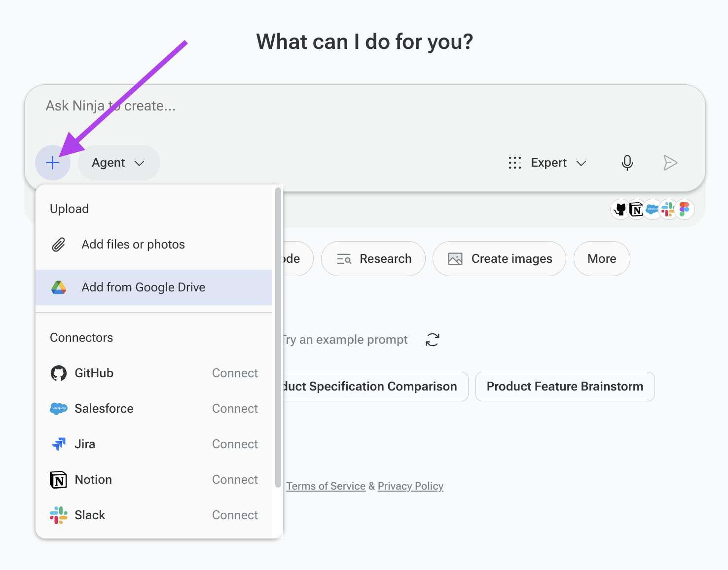Click the Slack logo in connectors list
The image size is (728, 570).
(59, 515)
